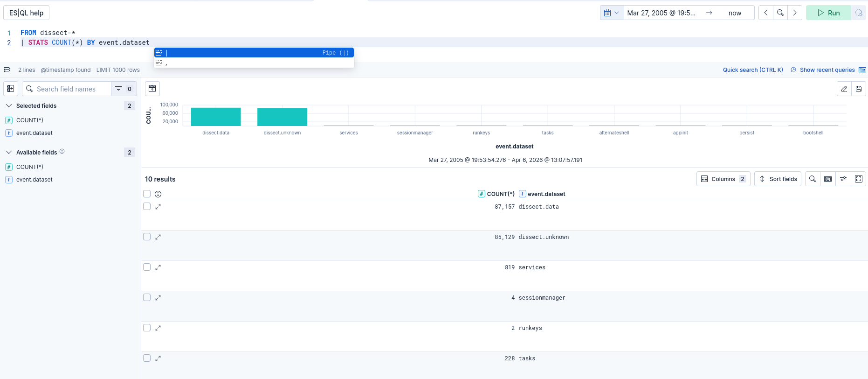Click the edit visualization pencil icon

pos(844,89)
